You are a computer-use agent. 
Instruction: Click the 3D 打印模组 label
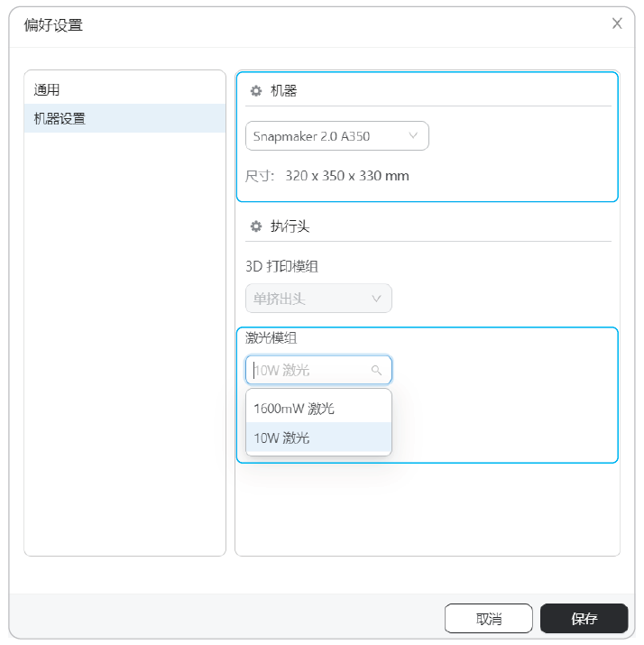pyautogui.click(x=281, y=266)
